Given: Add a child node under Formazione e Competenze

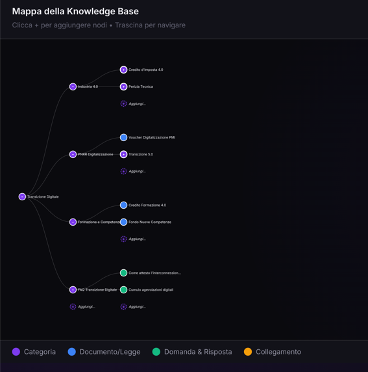Looking at the screenshot, I should 124,239.
